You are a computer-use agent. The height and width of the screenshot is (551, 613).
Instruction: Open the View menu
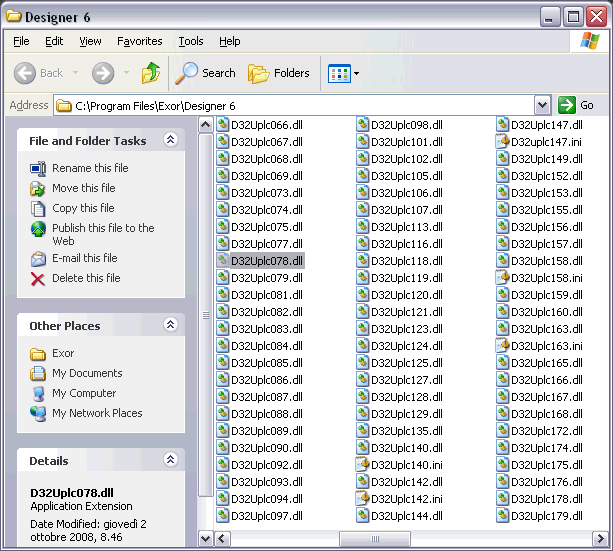click(x=90, y=41)
